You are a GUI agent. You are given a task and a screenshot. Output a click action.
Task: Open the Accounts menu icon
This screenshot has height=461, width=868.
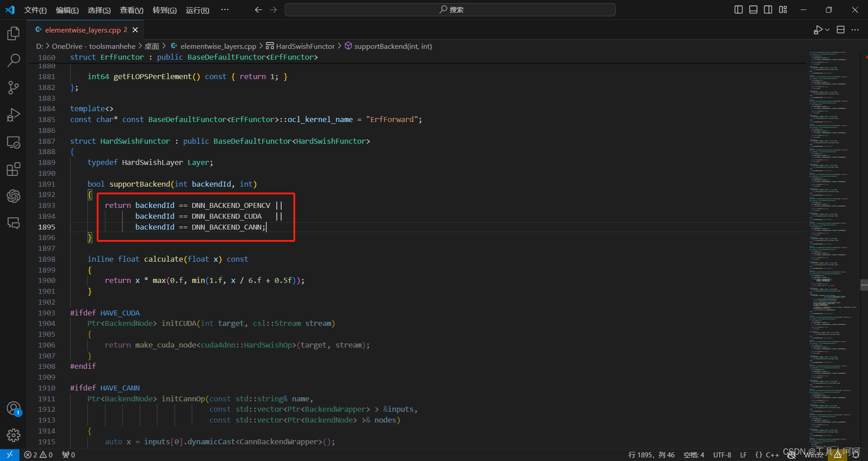click(14, 409)
